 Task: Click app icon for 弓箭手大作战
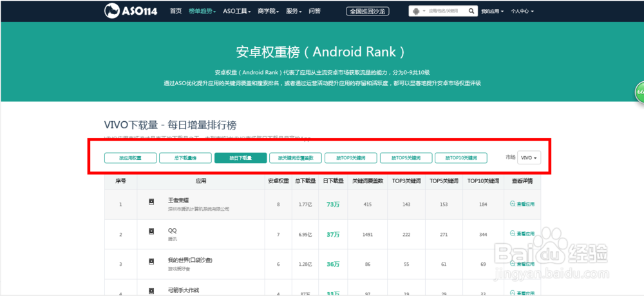click(151, 291)
